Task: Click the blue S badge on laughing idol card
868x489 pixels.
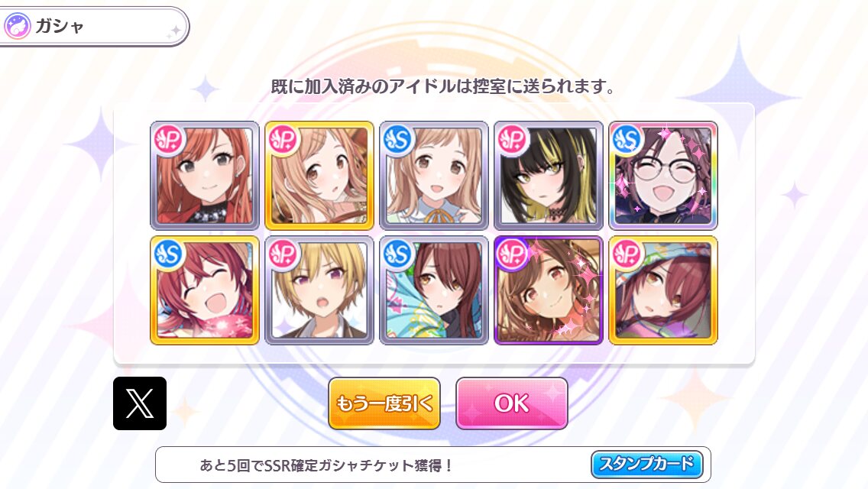Action: coord(169,254)
